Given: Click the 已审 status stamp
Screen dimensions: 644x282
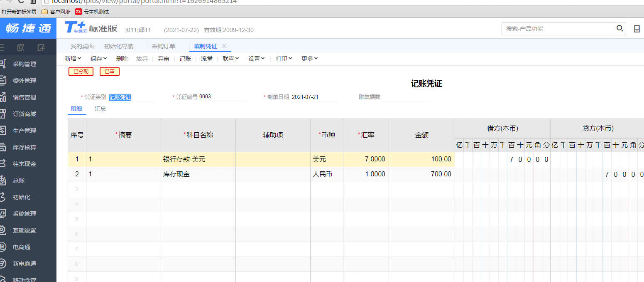Looking at the screenshot, I should [110, 72].
